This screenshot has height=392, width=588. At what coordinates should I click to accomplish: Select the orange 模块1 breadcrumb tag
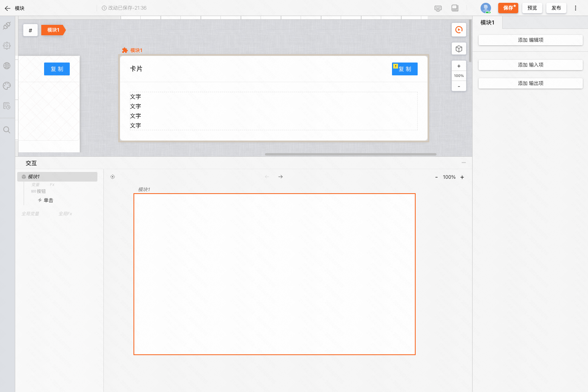(x=53, y=30)
